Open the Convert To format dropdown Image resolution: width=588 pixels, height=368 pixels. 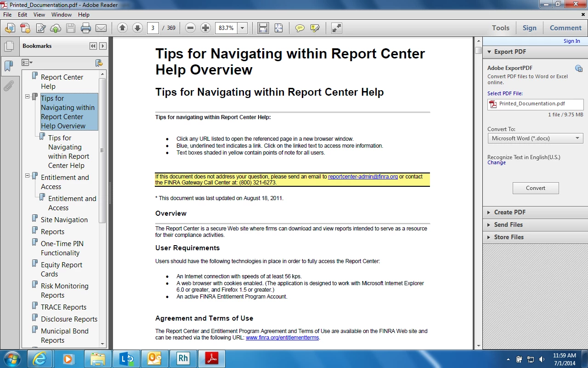(x=536, y=138)
